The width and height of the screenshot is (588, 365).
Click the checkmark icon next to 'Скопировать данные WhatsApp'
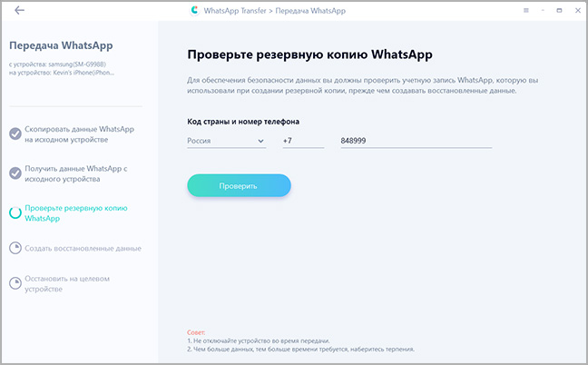(15, 133)
